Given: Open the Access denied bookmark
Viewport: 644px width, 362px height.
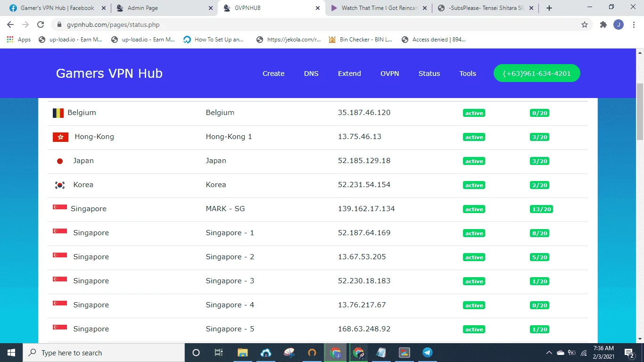Looking at the screenshot, I should coord(434,40).
